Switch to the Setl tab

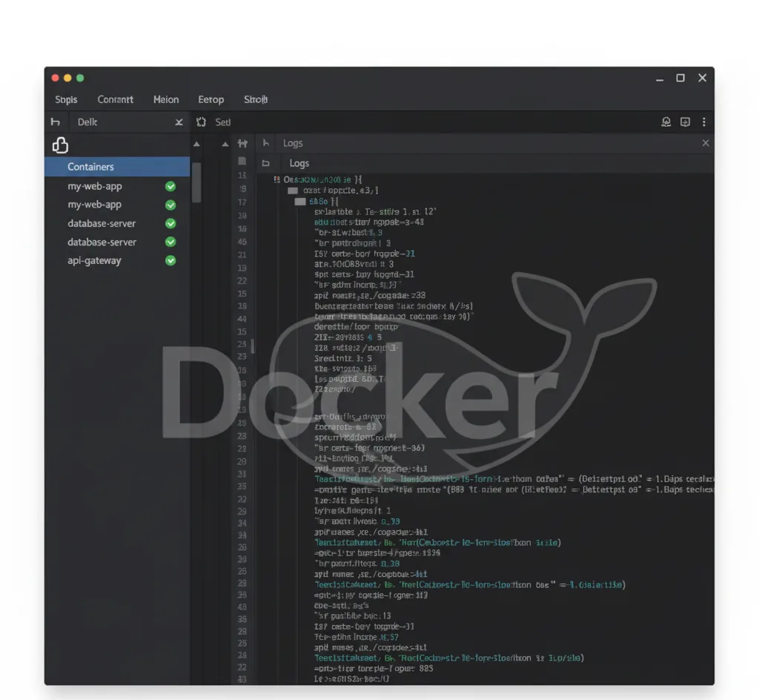tap(222, 122)
